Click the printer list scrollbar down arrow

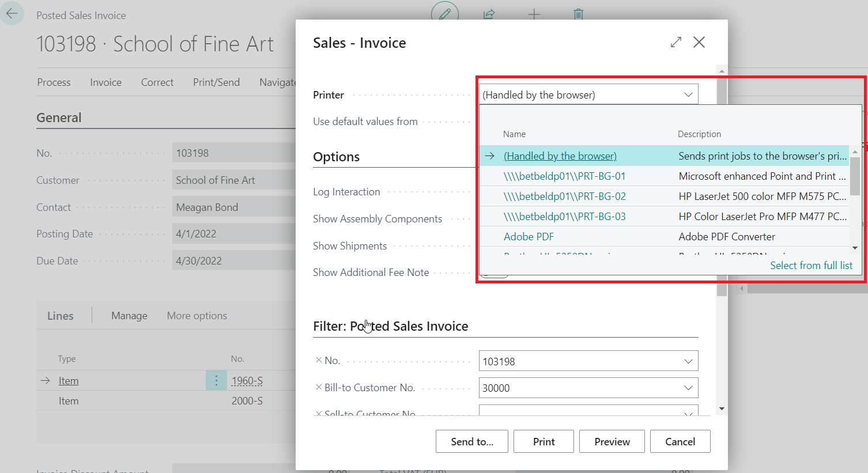[x=855, y=248]
